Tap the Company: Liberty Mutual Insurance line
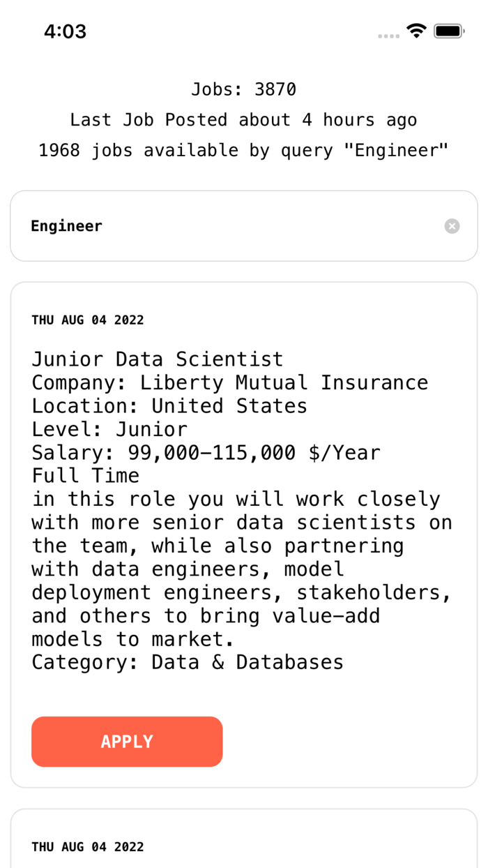 [230, 382]
